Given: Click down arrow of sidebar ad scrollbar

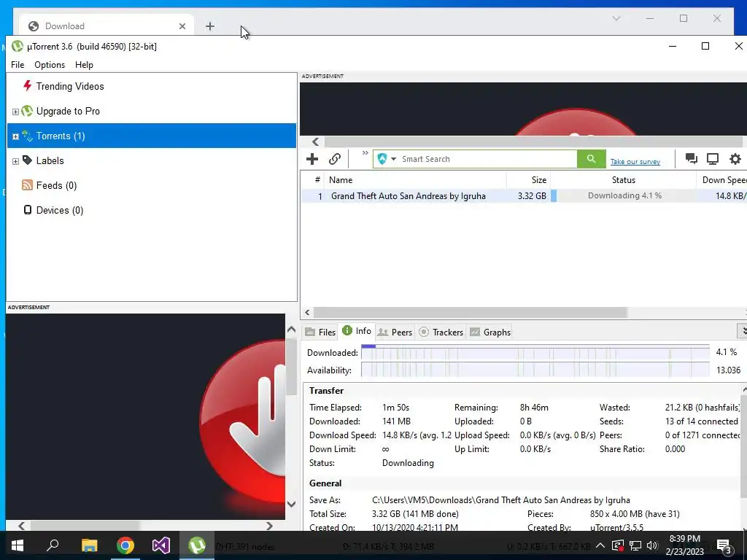Looking at the screenshot, I should [x=292, y=504].
